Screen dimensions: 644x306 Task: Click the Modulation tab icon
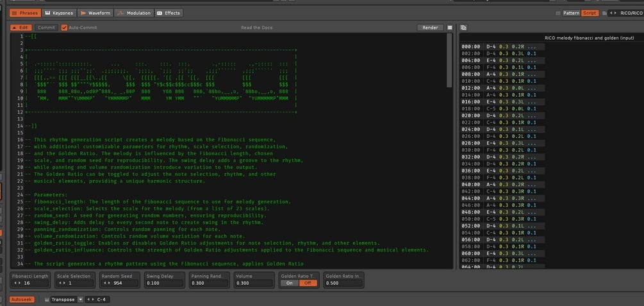point(120,13)
